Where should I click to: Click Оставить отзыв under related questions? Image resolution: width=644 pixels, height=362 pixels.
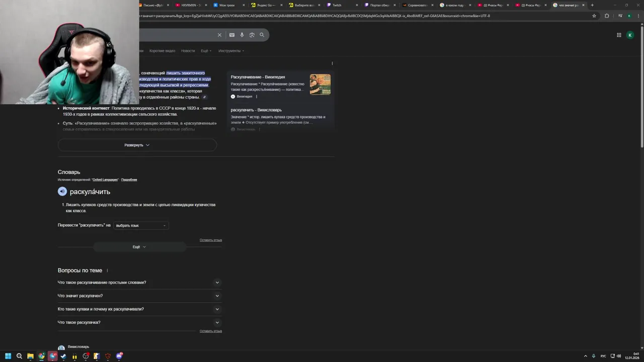[211, 331]
